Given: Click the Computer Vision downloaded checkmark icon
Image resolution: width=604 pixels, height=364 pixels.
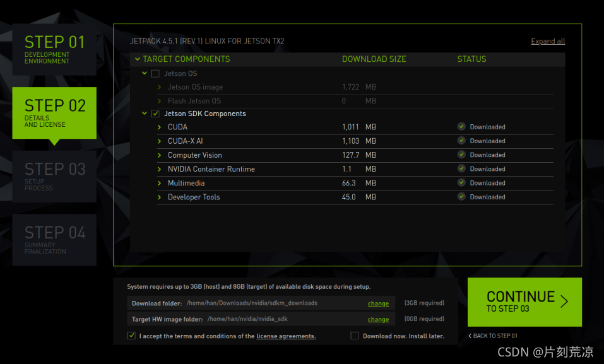Looking at the screenshot, I should (461, 155).
